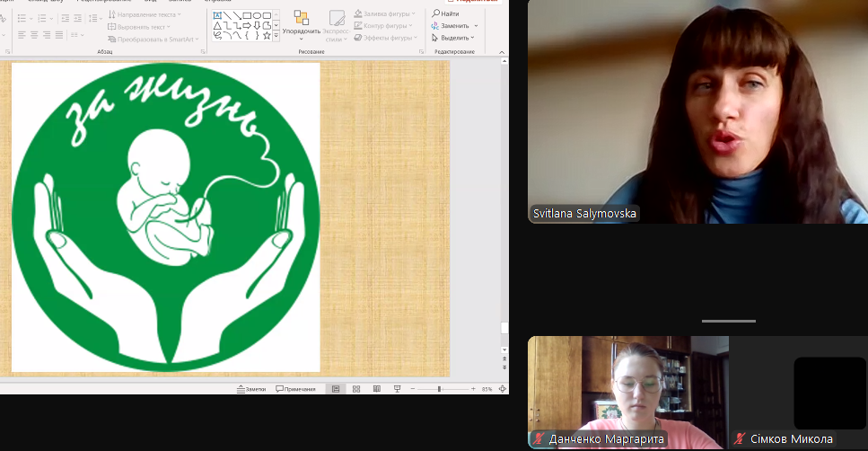Expand the numbering style dropdown arrow
This screenshot has width=868, height=451.
(51, 18)
